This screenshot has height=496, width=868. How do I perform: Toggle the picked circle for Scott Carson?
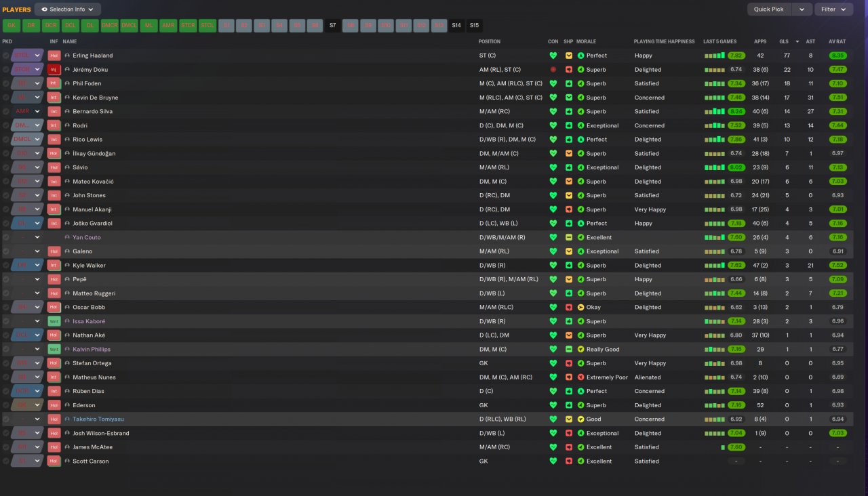point(6,461)
